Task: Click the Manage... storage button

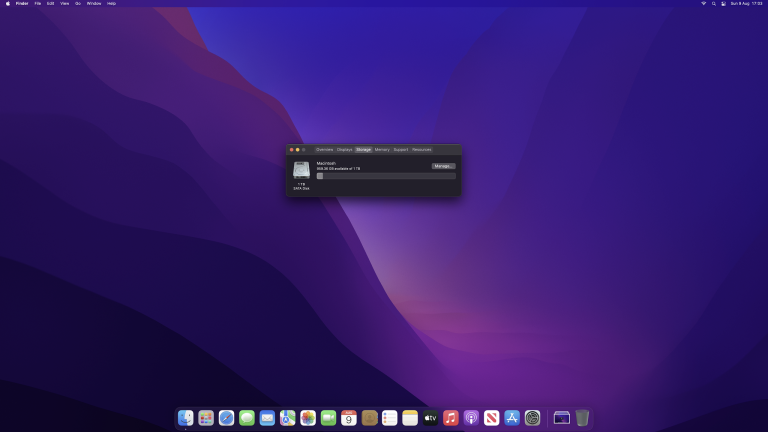Action: pos(443,166)
